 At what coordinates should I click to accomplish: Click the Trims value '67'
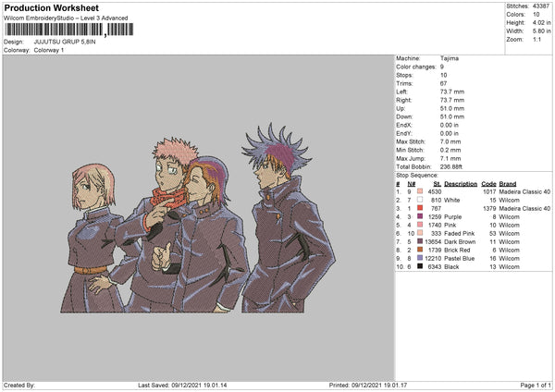(x=443, y=83)
